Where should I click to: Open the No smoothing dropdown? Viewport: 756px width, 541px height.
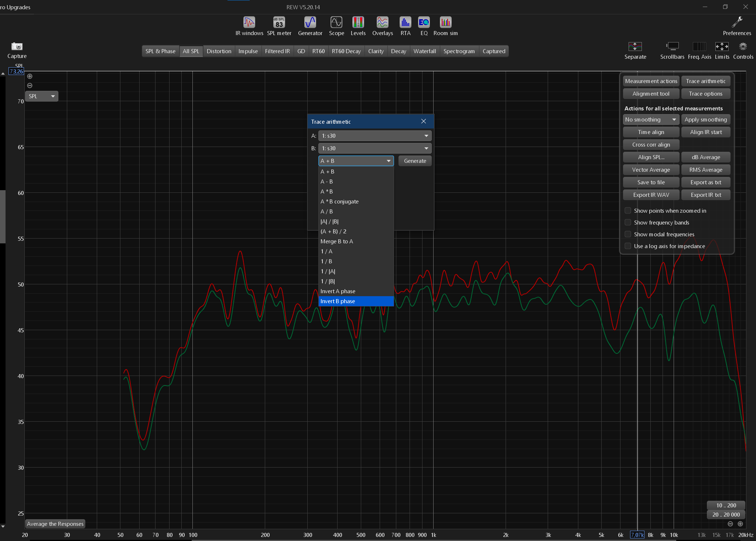click(x=651, y=119)
